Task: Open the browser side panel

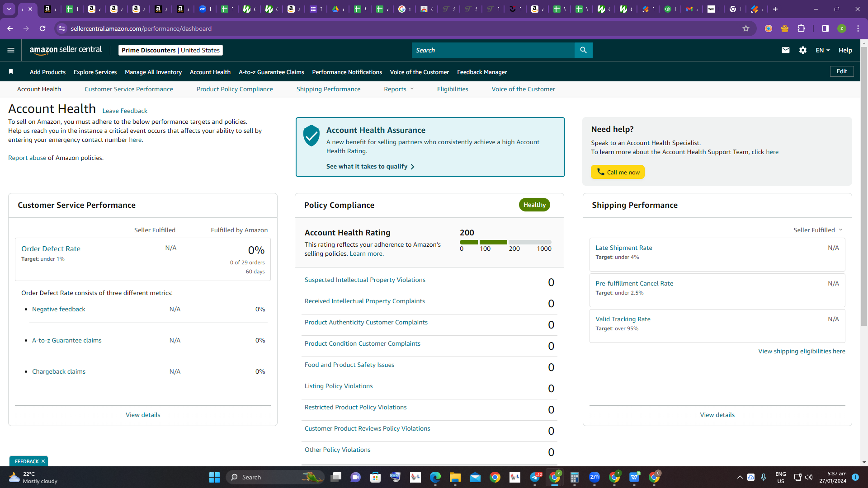Action: click(826, 28)
